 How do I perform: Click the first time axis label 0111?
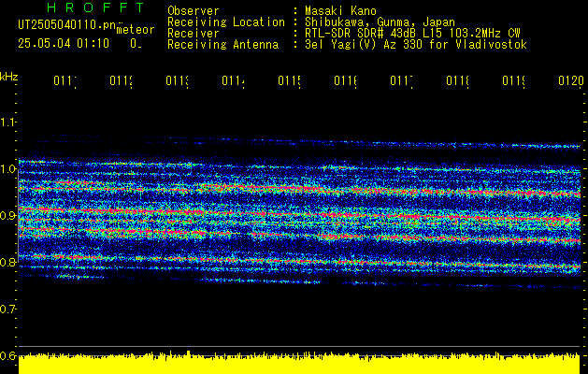65,80
